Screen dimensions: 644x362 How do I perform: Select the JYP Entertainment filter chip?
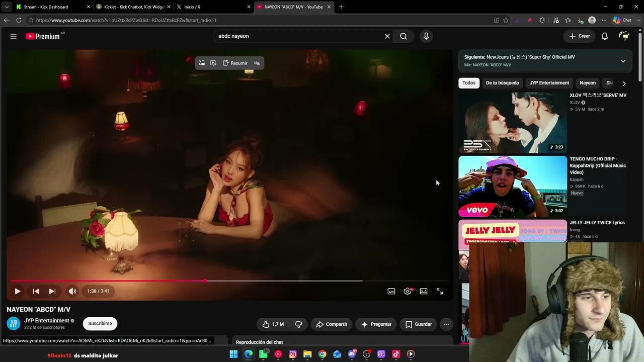549,83
